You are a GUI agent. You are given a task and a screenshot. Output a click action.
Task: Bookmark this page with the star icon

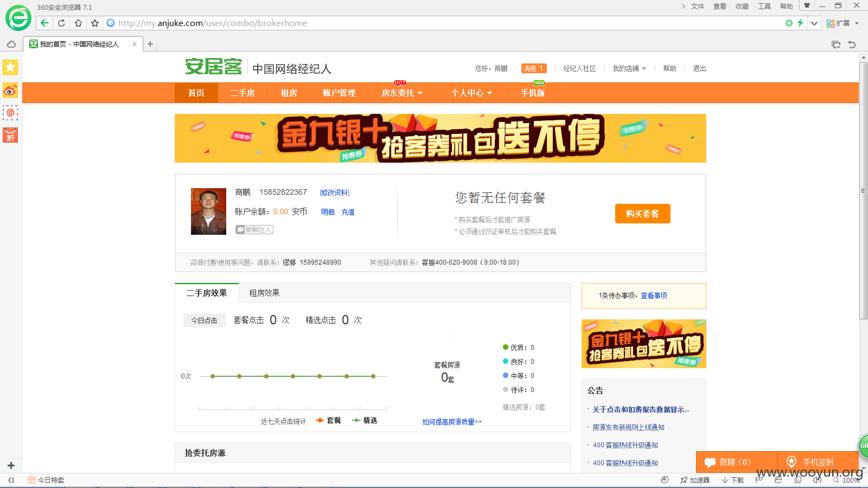point(95,23)
